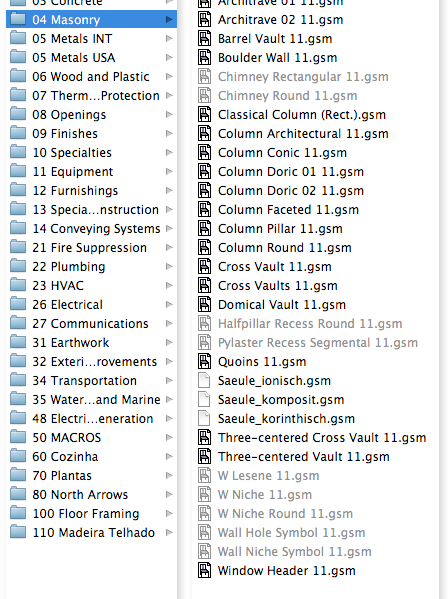Click the icon of Column Round 11.gsm
448x599 pixels.
tap(204, 248)
